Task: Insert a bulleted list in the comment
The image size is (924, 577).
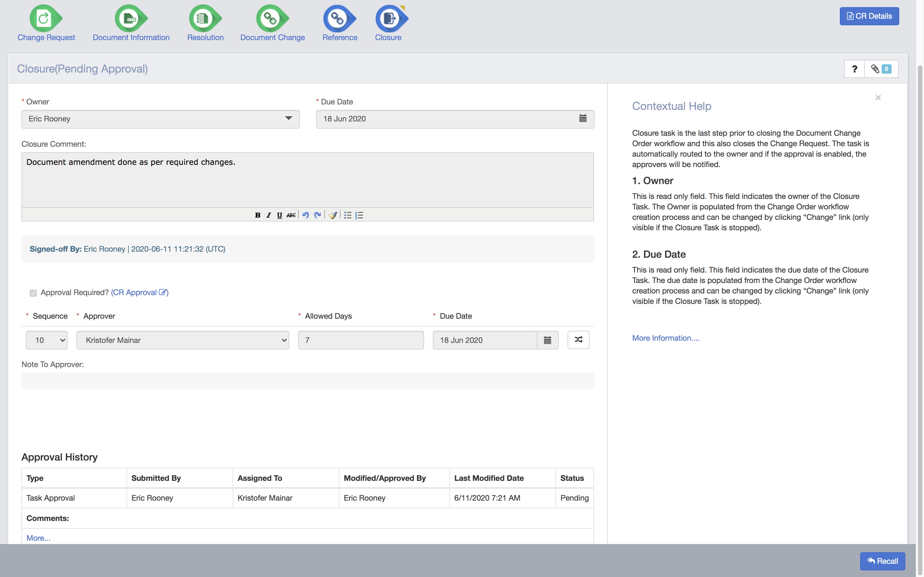Action: [x=348, y=215]
